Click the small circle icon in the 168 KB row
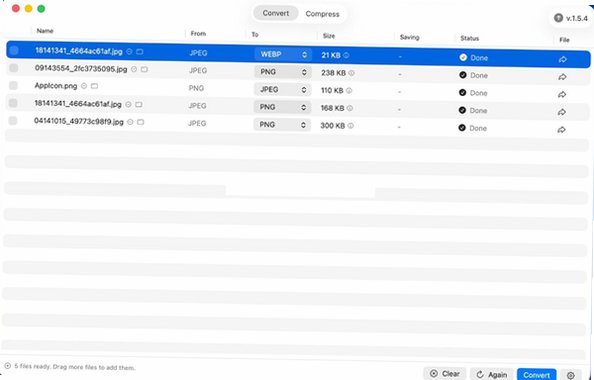 128,104
